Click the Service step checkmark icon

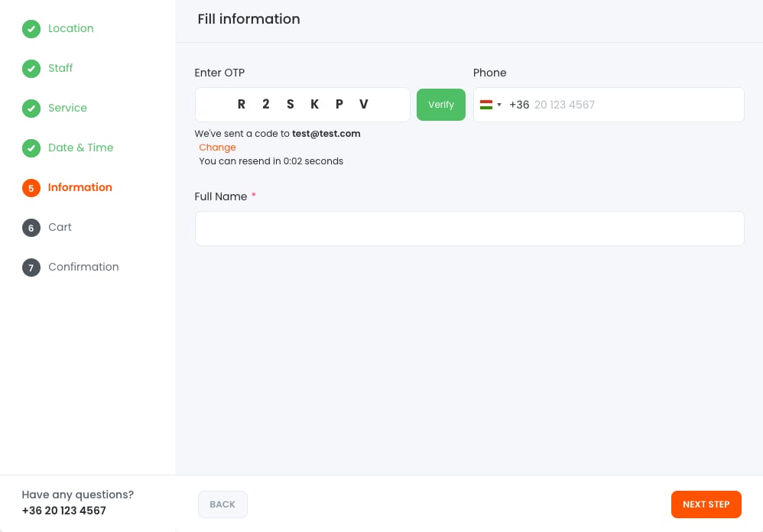click(31, 109)
